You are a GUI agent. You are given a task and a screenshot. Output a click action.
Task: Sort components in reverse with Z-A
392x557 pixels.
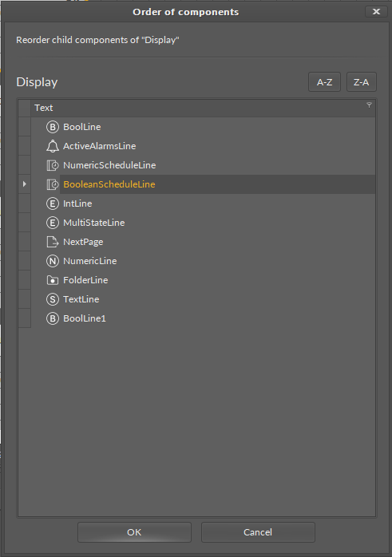click(x=362, y=82)
